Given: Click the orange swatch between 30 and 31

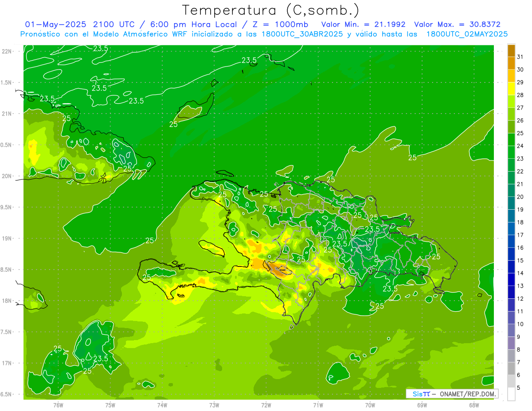Looking at the screenshot, I should [x=511, y=63].
